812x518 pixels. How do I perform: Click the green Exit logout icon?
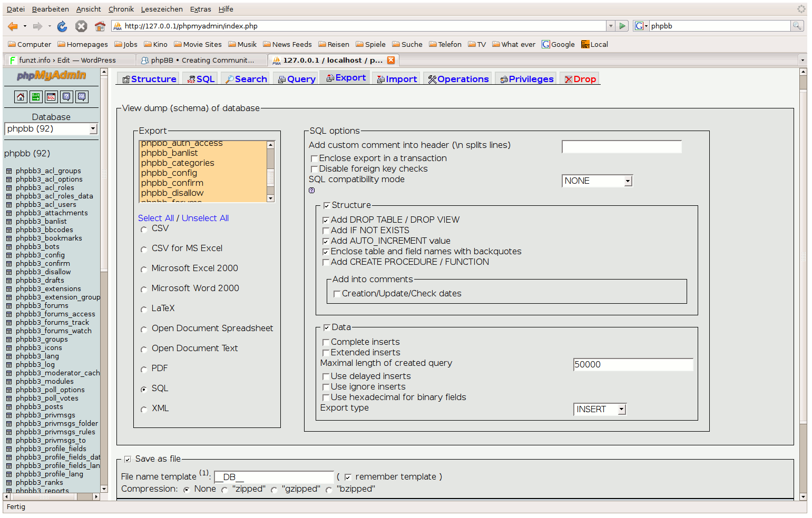click(x=36, y=97)
